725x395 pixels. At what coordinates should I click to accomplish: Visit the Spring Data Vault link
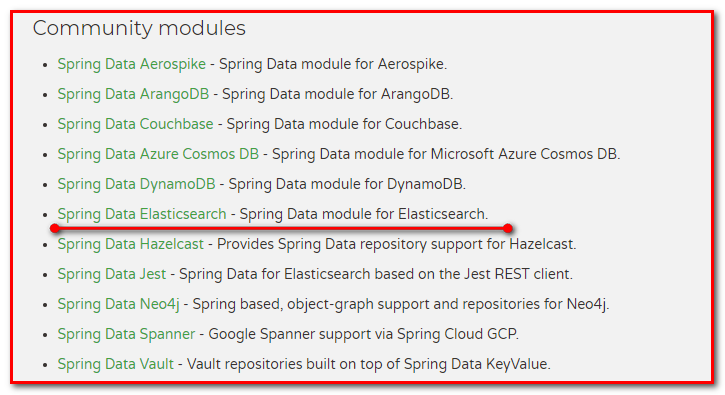(116, 364)
